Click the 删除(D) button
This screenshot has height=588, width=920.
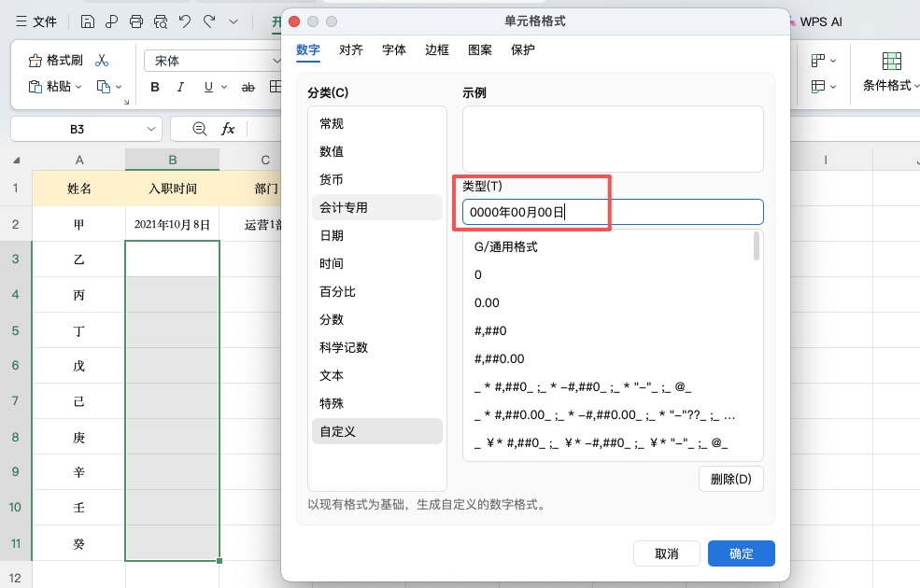[x=731, y=479]
